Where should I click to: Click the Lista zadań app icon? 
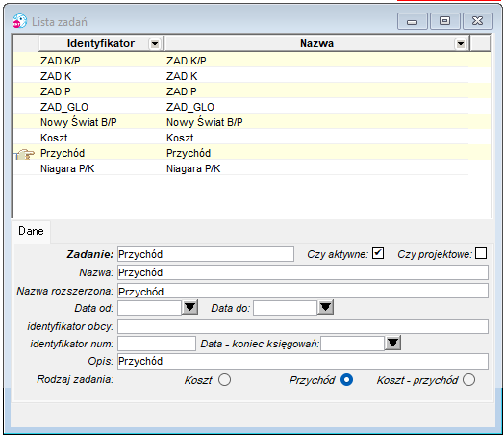click(x=19, y=21)
